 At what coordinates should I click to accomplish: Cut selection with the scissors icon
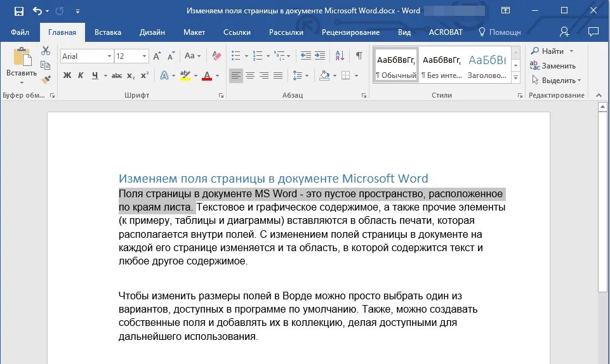pos(46,51)
